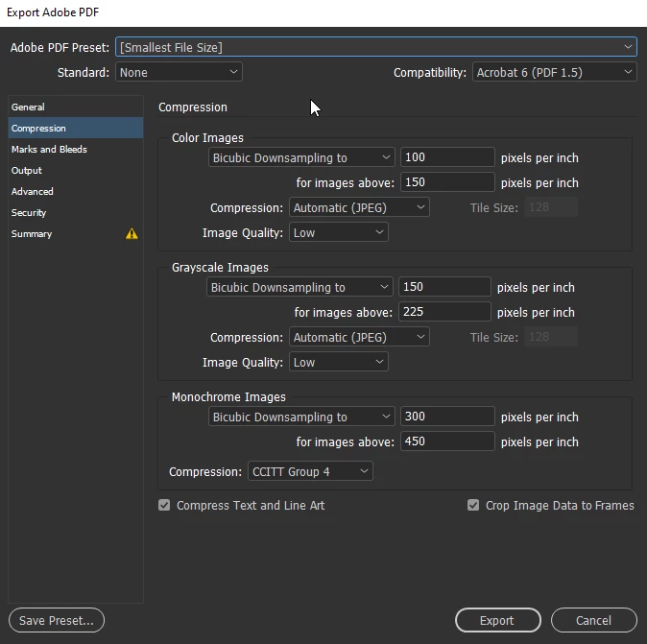The image size is (647, 644).
Task: Toggle Compress Text and Line Art checkbox
Action: tap(164, 505)
